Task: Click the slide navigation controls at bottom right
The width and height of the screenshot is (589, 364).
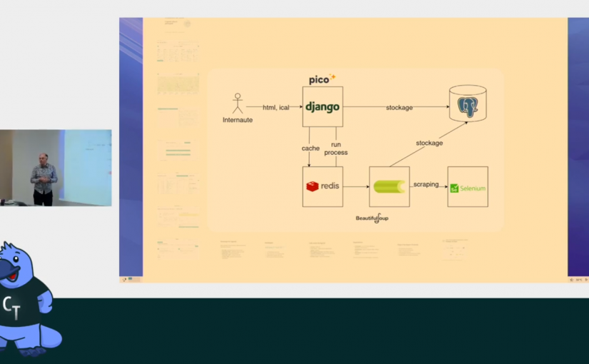Action: click(577, 279)
